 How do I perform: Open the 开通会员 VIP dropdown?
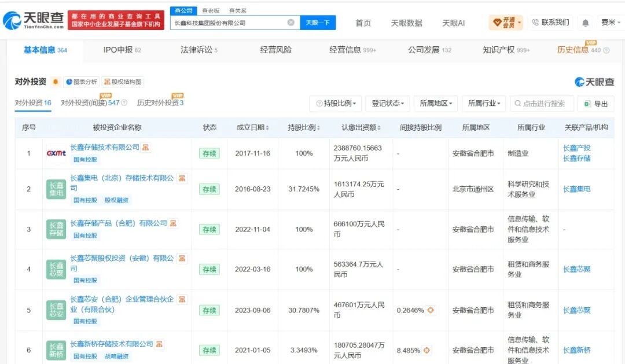coord(506,23)
